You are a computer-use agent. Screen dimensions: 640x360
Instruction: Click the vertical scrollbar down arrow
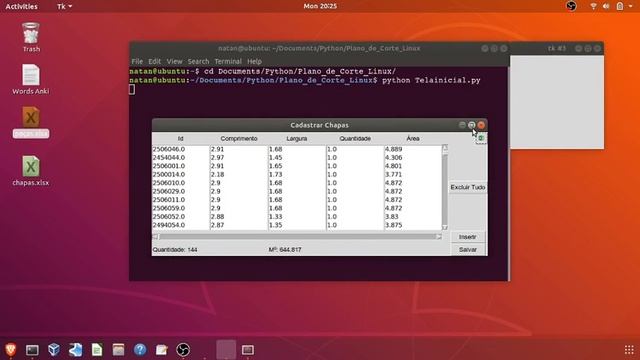445,227
